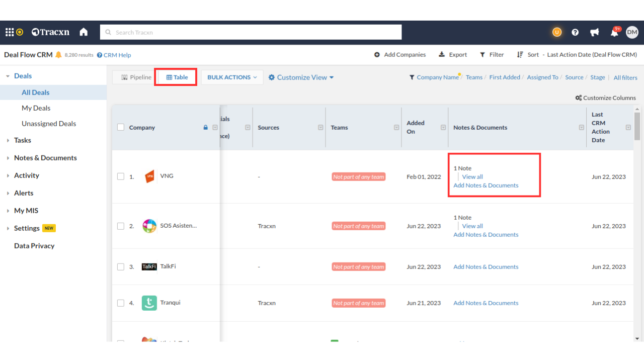The height and width of the screenshot is (362, 644).
Task: Open the help question mark icon
Action: 575,32
